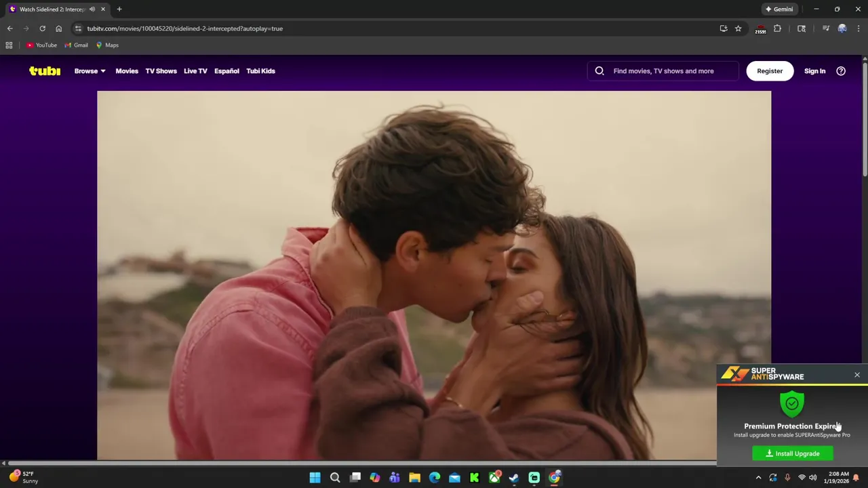The width and height of the screenshot is (868, 488).
Task: Focus the Find movies search field
Action: tap(663, 71)
